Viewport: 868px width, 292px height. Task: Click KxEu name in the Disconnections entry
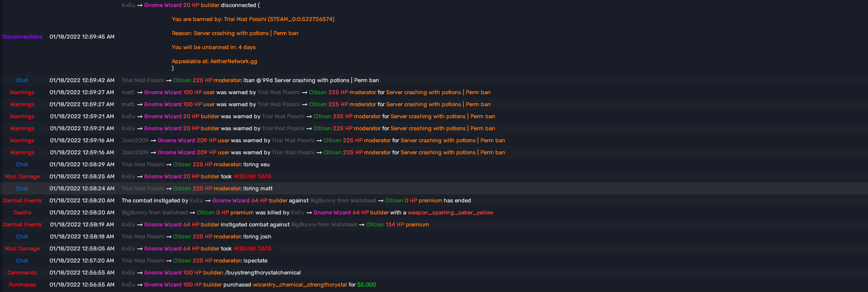[128, 6]
